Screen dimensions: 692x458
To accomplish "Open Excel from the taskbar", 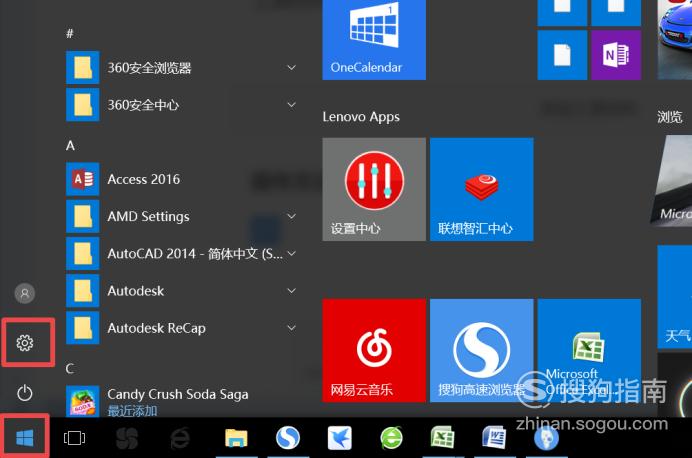I will [x=443, y=438].
